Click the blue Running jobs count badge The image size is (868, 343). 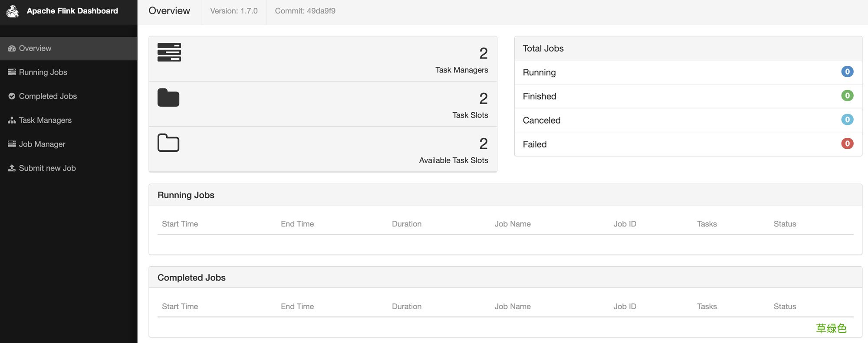[847, 72]
